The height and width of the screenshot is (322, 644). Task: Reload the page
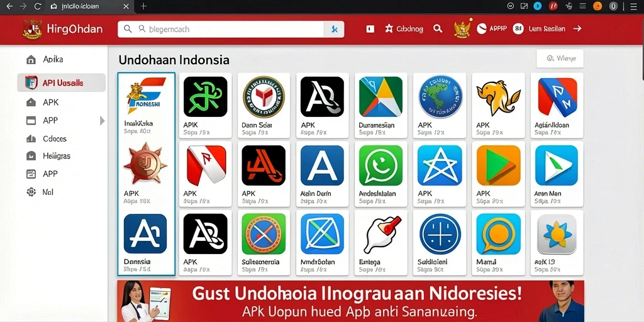click(x=38, y=6)
